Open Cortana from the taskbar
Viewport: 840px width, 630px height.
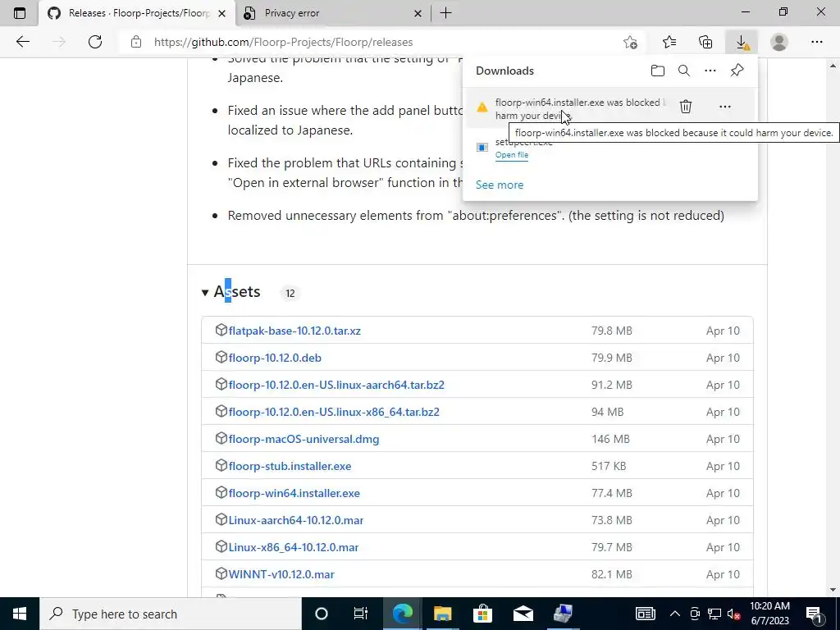coord(321,614)
